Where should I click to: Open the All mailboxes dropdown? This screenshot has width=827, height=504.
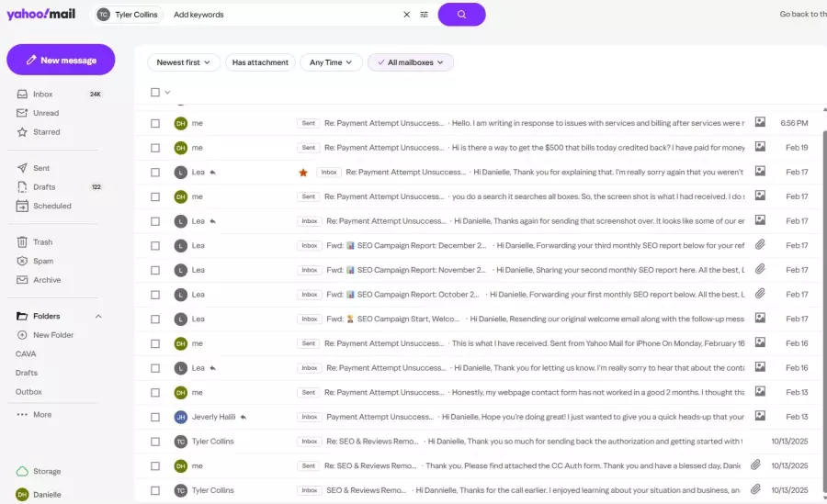coord(411,62)
